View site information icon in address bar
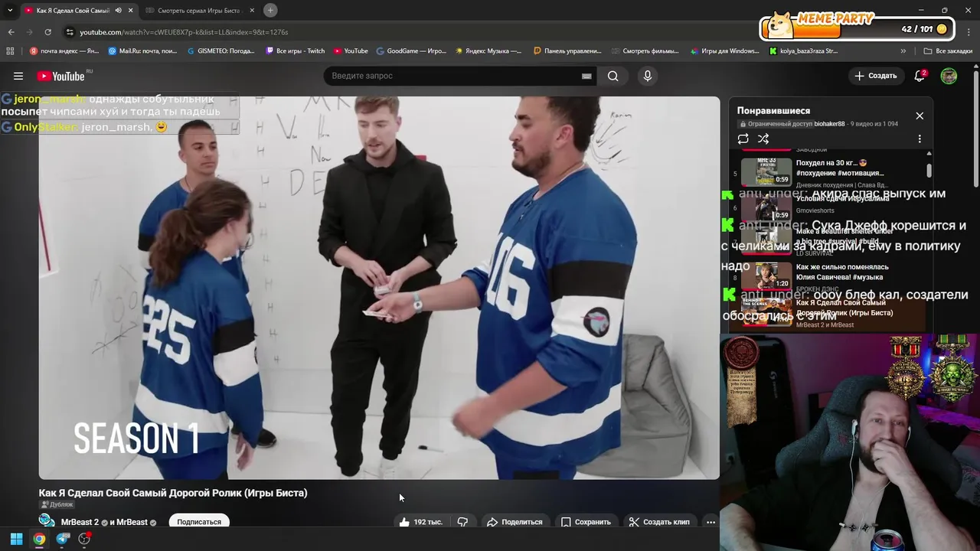Viewport: 980px width, 551px height. coord(70,32)
